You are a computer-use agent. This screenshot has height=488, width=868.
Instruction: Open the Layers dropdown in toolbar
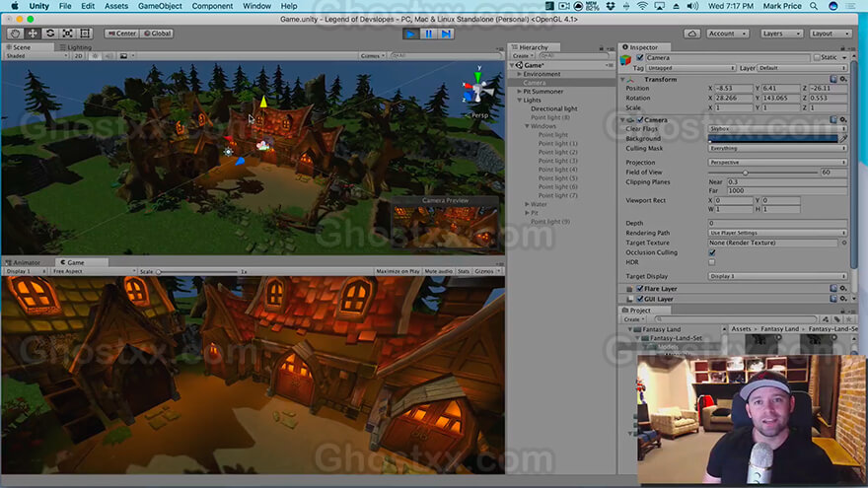click(x=781, y=34)
